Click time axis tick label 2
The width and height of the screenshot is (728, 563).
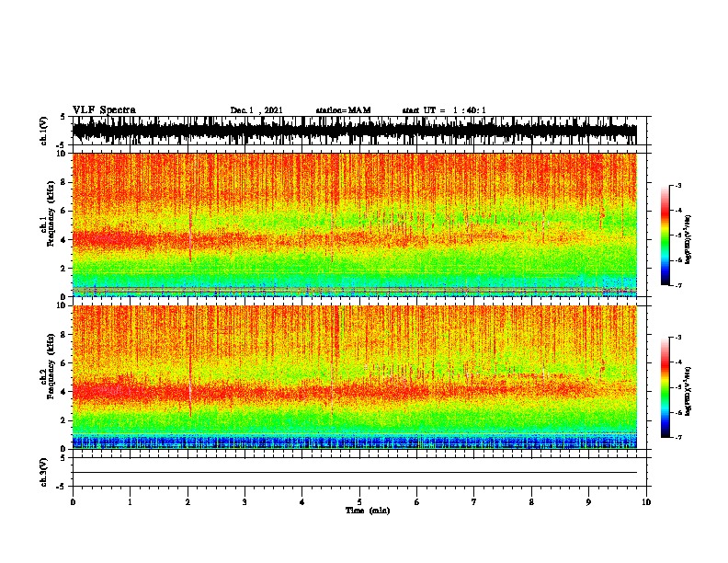[188, 502]
